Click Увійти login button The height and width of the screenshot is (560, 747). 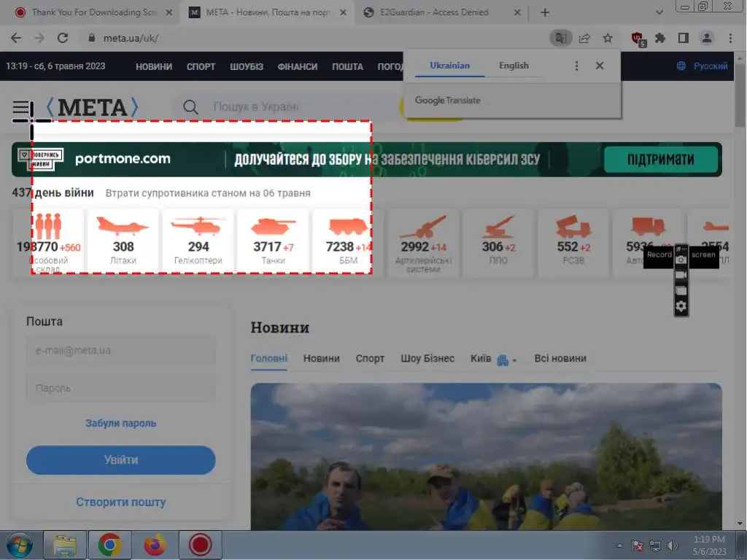pyautogui.click(x=121, y=460)
